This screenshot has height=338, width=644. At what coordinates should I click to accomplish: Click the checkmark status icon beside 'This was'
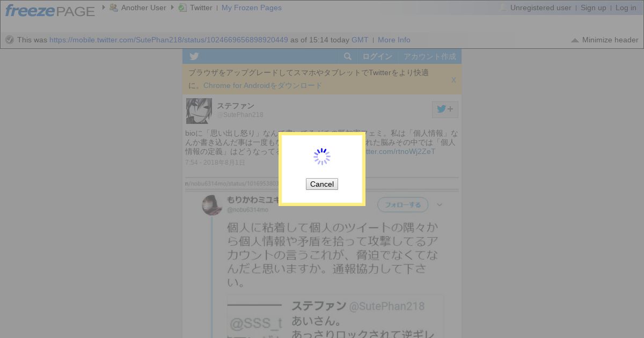coord(10,40)
